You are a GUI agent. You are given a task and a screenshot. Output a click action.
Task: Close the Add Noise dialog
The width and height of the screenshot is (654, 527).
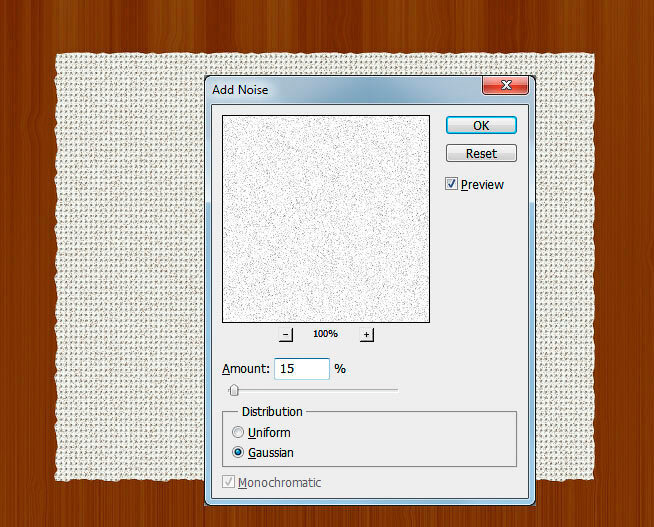[506, 85]
